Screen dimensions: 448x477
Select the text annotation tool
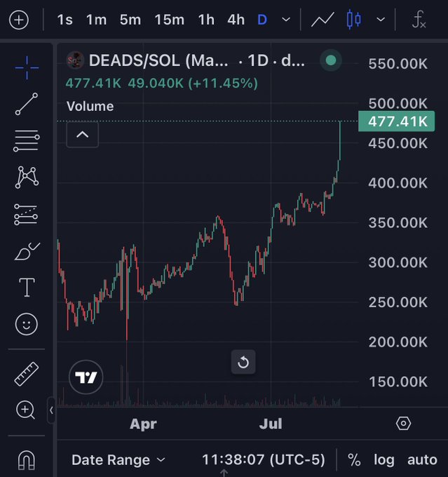coord(27,287)
